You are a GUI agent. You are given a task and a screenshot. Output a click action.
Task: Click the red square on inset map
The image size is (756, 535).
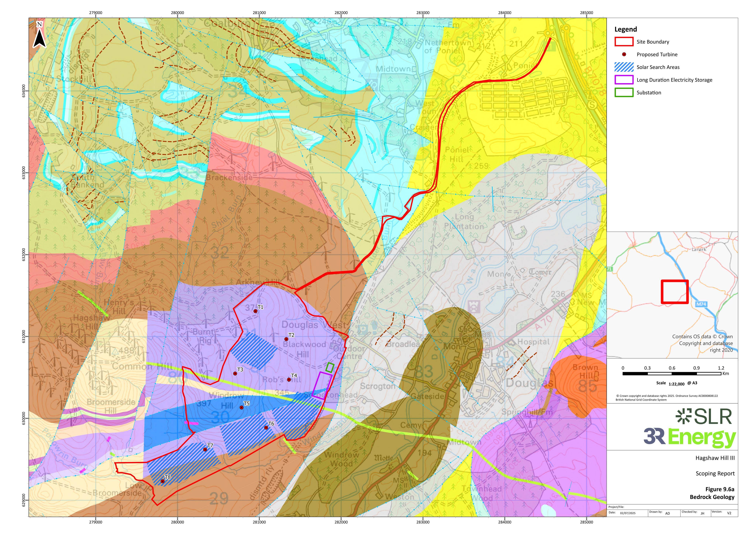(x=675, y=292)
